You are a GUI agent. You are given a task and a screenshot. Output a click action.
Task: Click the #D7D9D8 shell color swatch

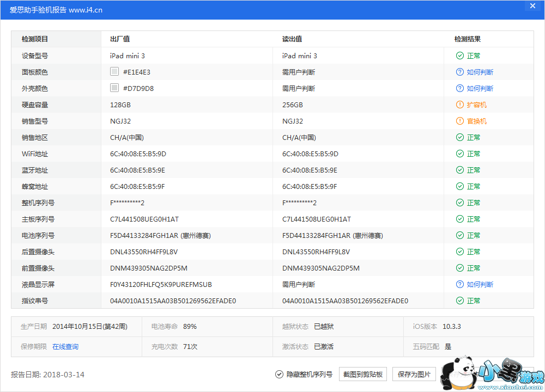[114, 88]
